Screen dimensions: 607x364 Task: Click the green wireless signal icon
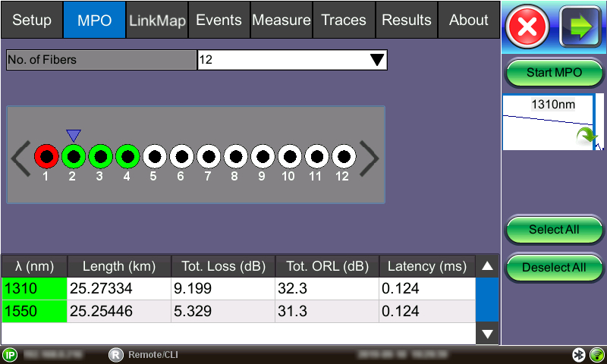[596, 354]
